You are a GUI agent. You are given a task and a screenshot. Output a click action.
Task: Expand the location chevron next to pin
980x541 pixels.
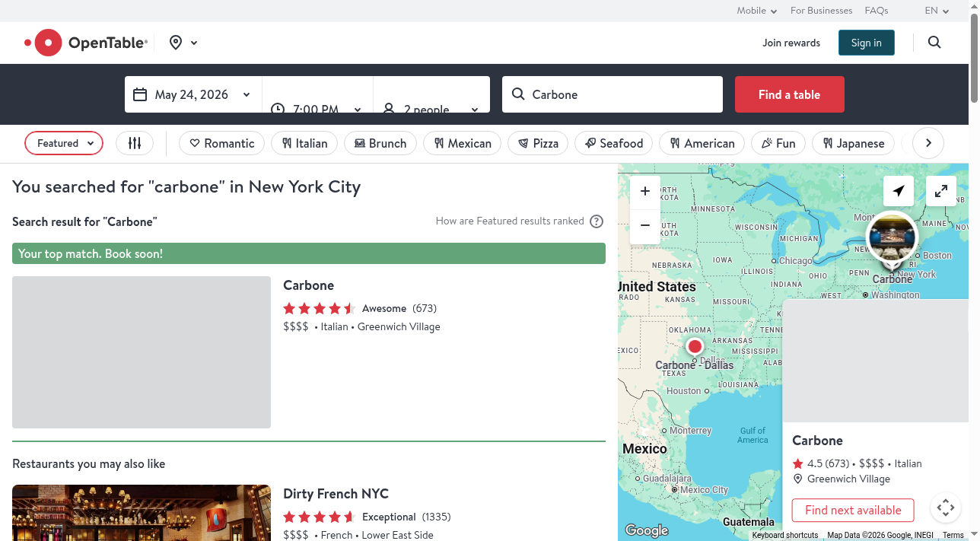(194, 43)
